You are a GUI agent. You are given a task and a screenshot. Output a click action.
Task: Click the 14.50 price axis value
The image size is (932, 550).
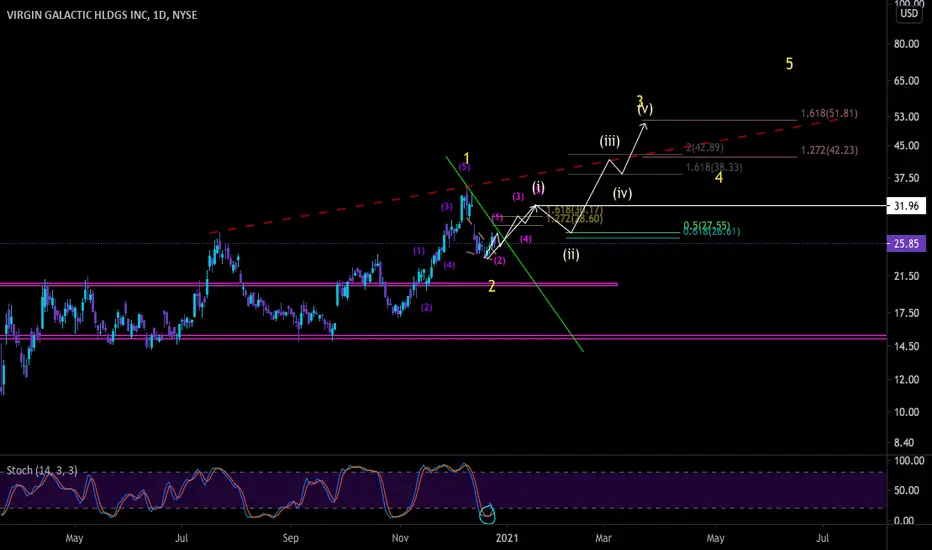click(906, 347)
